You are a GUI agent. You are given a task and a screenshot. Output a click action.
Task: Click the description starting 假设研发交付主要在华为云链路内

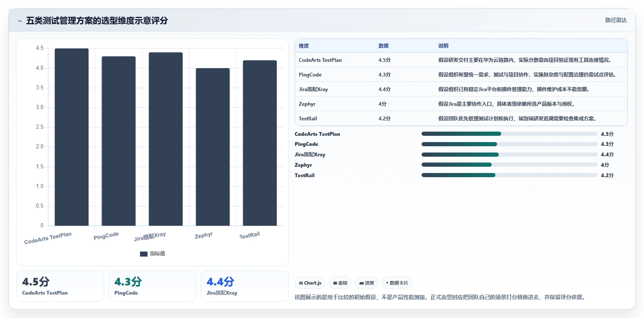[525, 60]
